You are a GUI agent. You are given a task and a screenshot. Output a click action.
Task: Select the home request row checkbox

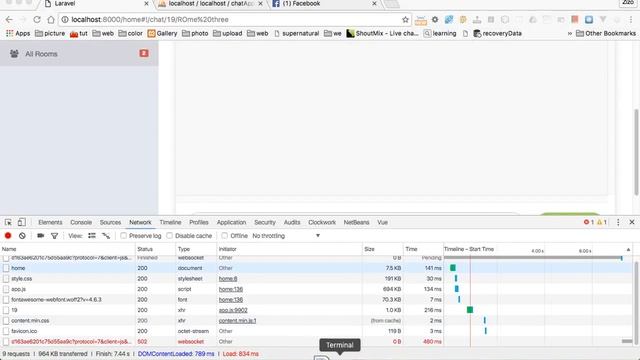tap(6, 268)
